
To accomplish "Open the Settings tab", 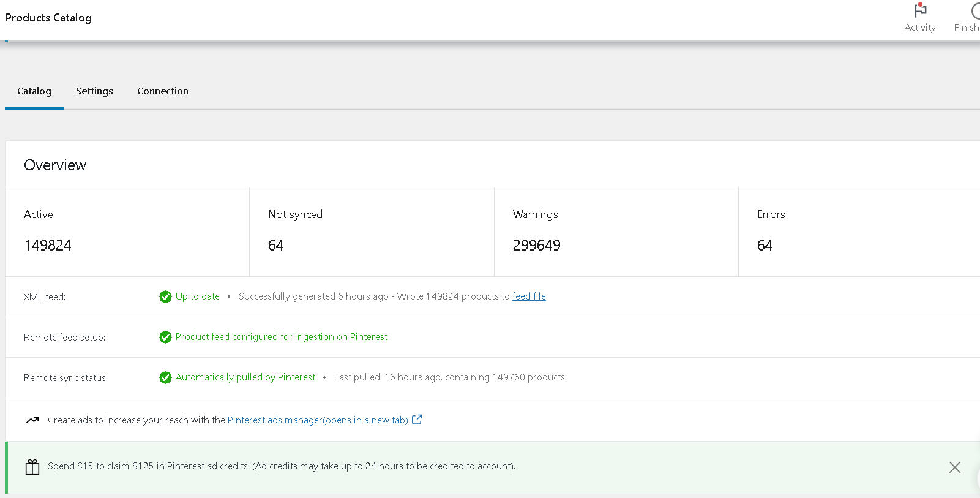I will [x=94, y=91].
